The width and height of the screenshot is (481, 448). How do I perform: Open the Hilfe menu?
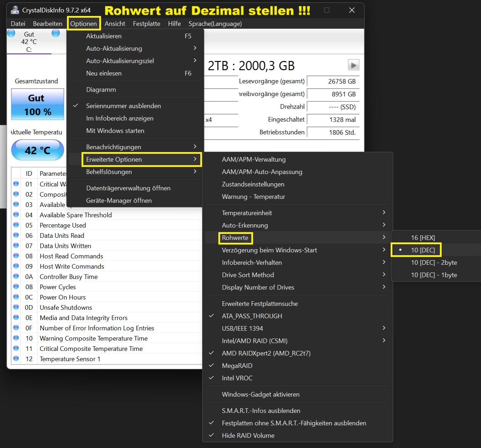click(174, 23)
